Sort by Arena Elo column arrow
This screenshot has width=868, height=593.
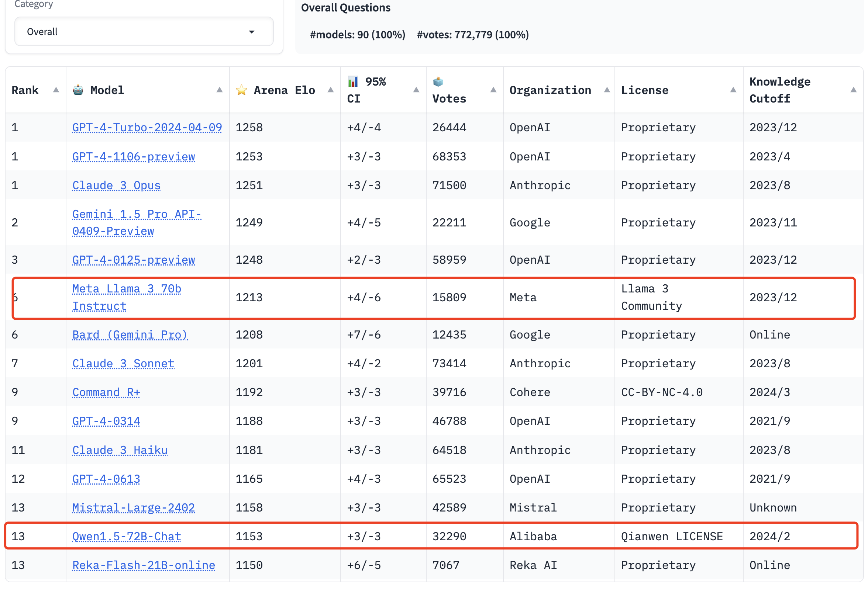[331, 90]
